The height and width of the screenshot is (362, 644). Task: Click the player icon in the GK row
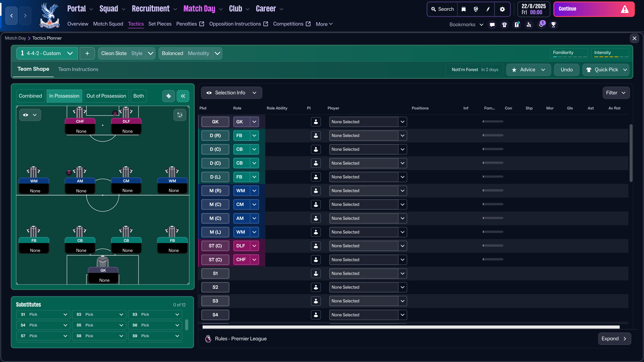(x=316, y=122)
